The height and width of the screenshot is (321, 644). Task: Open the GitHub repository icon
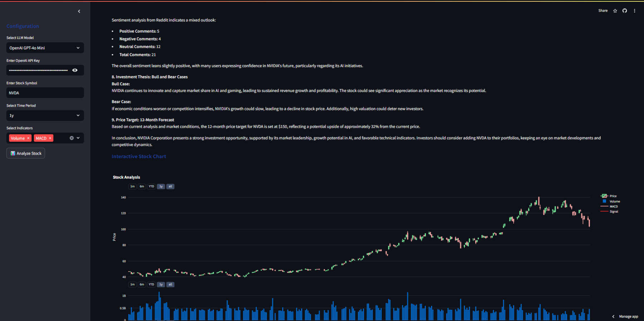click(625, 11)
